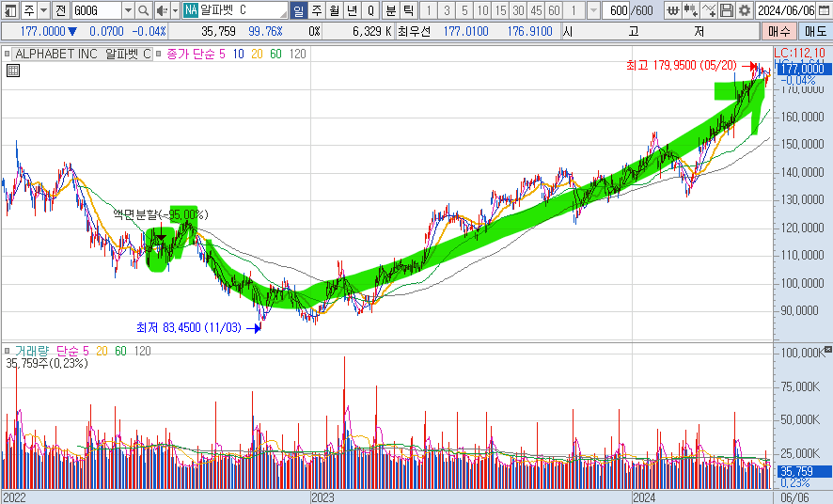
Task: Toggle the left side panel icon
Action: 10,10
